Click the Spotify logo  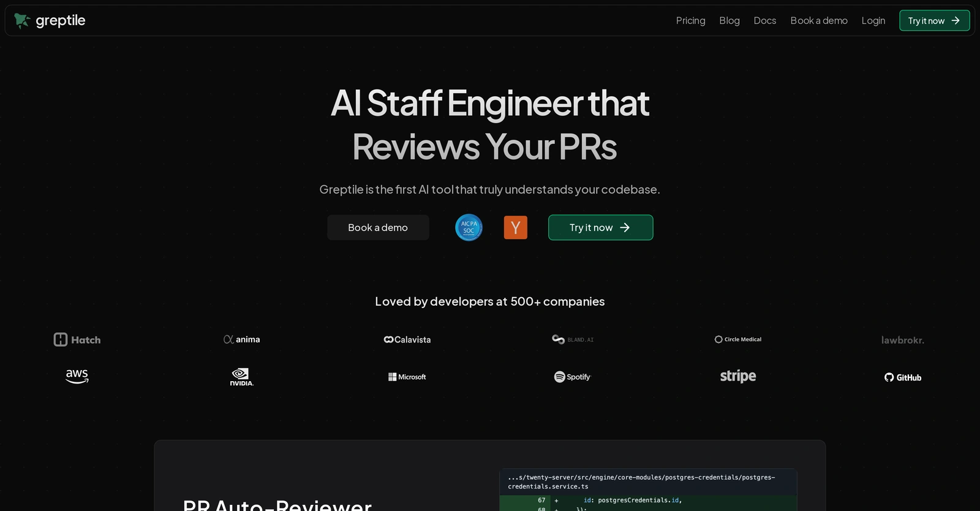tap(573, 377)
